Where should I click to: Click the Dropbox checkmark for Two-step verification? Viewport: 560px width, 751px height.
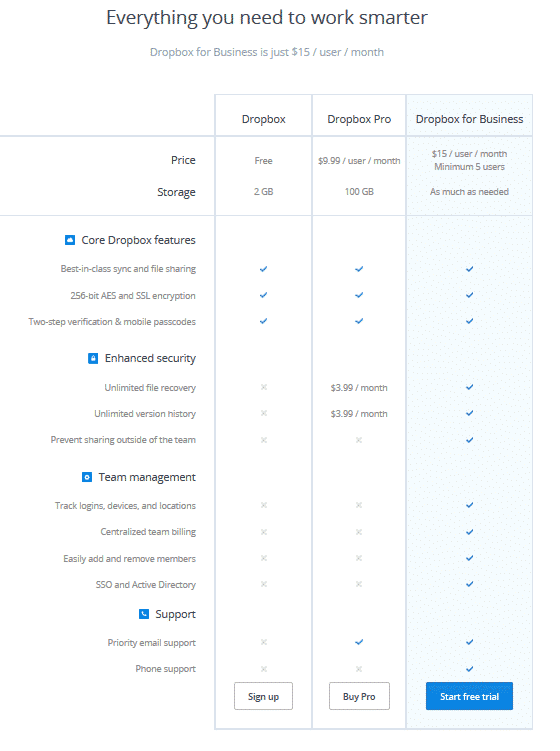pos(263,321)
